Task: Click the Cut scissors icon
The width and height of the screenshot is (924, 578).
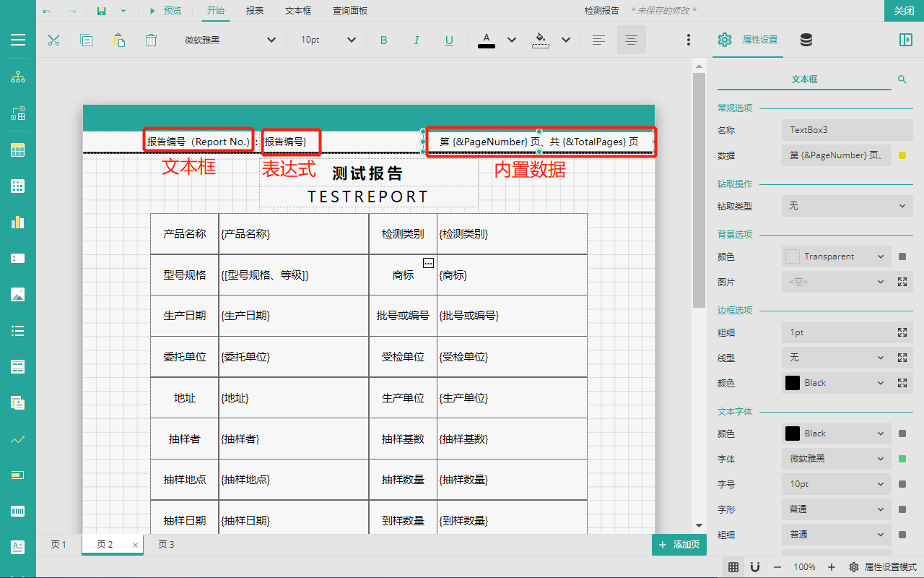Action: point(53,40)
